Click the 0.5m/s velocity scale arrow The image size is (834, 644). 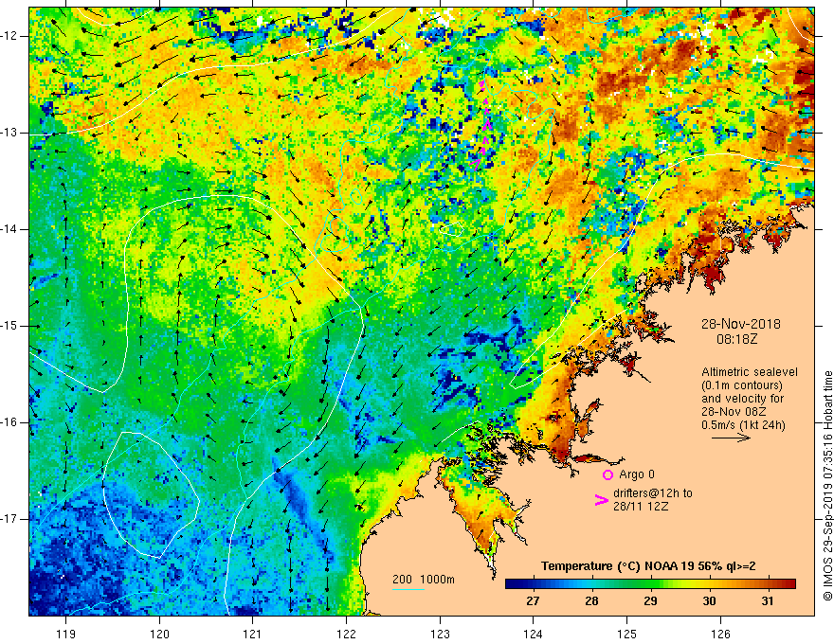point(731,438)
